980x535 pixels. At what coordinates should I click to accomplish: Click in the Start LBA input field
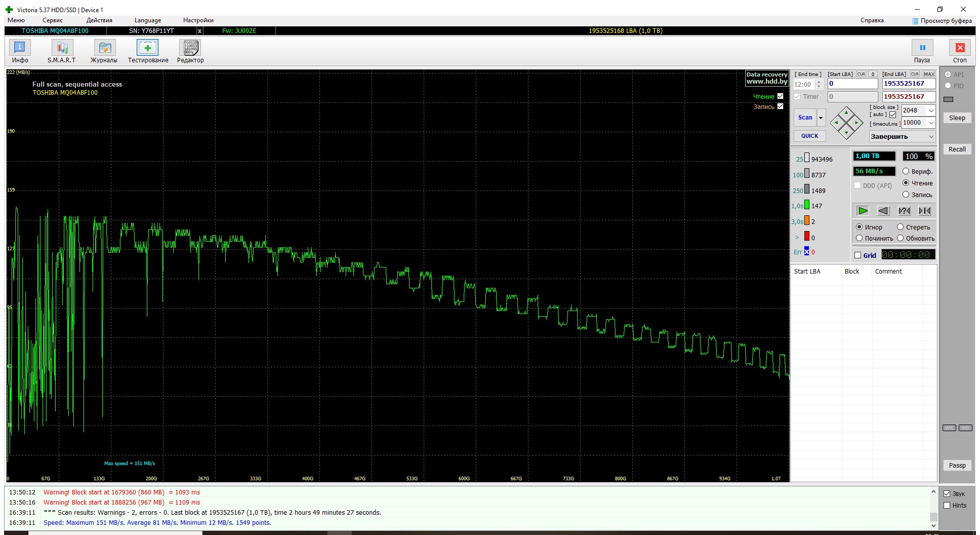click(x=852, y=84)
